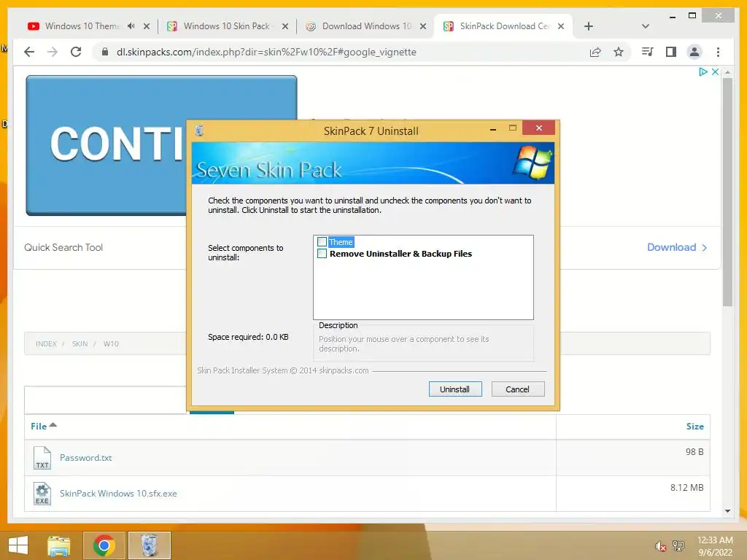Go back in Chrome browser
Screen dimensions: 747x560
tap(29, 52)
